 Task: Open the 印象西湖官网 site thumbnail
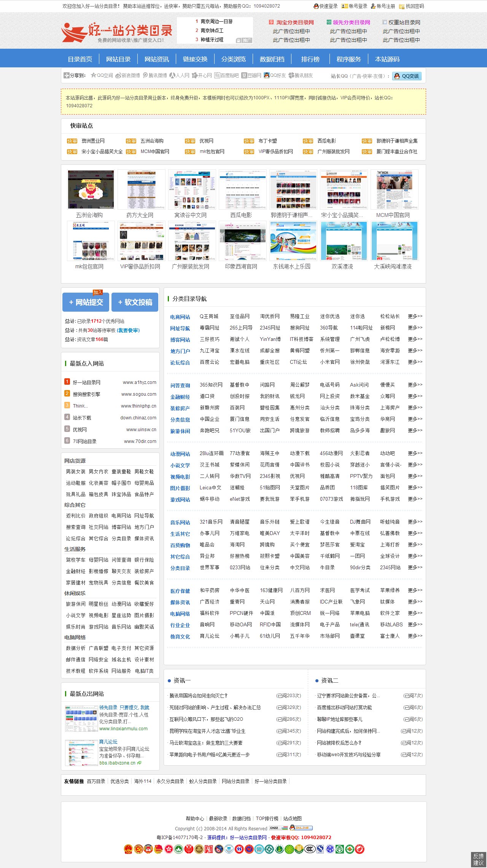(242, 241)
